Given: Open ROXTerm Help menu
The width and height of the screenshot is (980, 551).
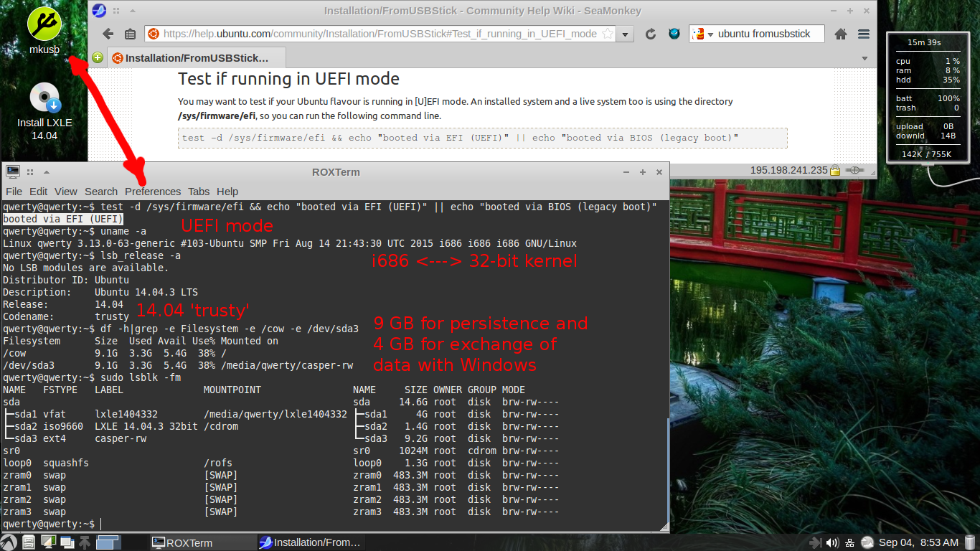Looking at the screenshot, I should click(x=227, y=192).
